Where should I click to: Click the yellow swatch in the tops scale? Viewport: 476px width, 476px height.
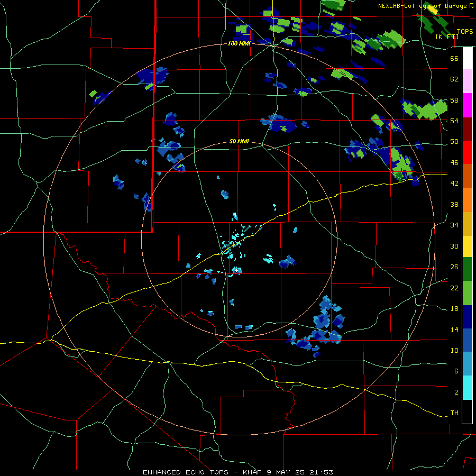click(x=467, y=246)
